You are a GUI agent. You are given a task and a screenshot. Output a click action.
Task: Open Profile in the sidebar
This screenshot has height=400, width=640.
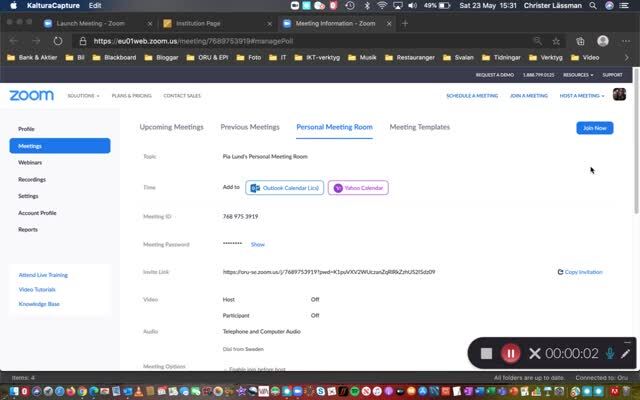[26, 129]
